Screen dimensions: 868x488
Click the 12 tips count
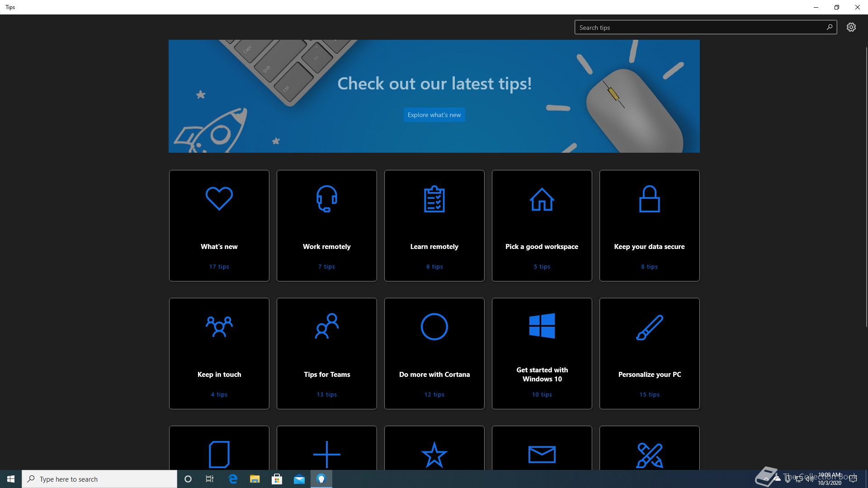[x=434, y=394]
